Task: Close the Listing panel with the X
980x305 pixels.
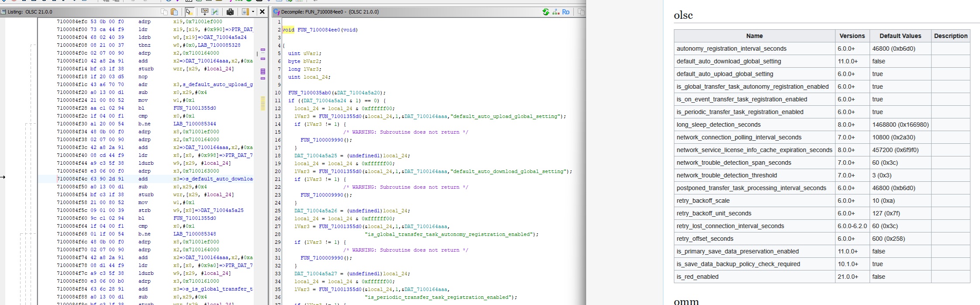Action: coord(262,12)
